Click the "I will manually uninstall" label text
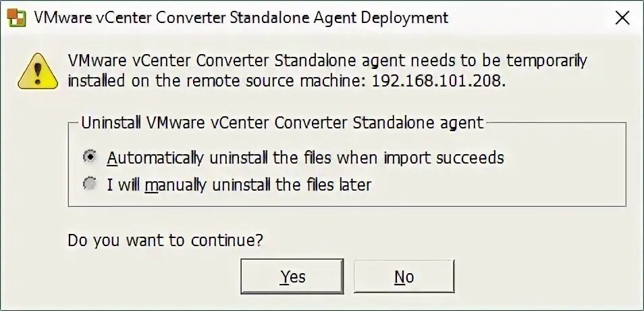 click(239, 184)
